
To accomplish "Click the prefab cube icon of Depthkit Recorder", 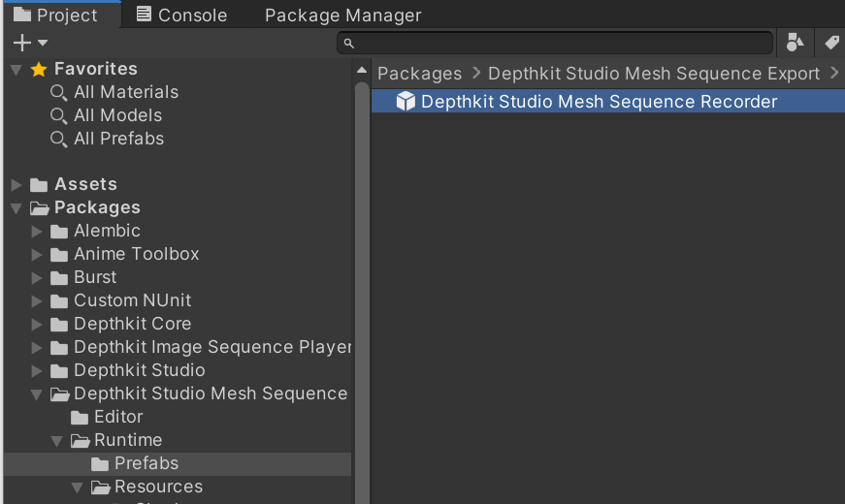I will click(x=406, y=102).
